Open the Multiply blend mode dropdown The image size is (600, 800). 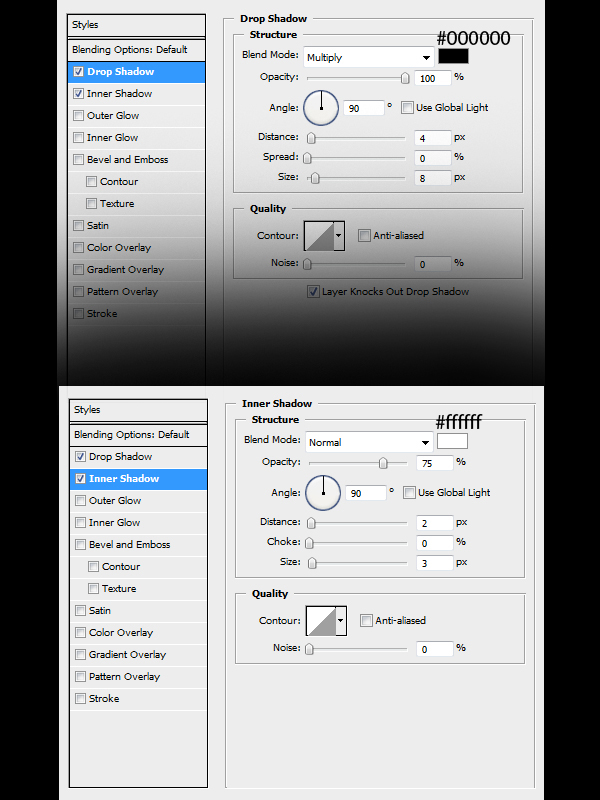[368, 58]
